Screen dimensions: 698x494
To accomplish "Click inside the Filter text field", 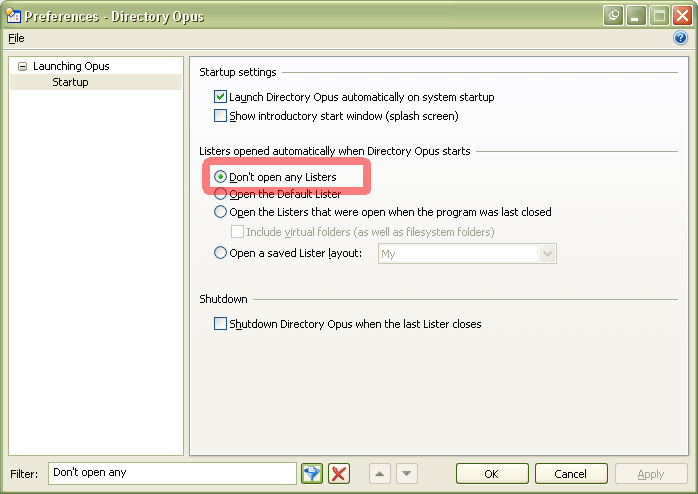I will click(x=170, y=473).
